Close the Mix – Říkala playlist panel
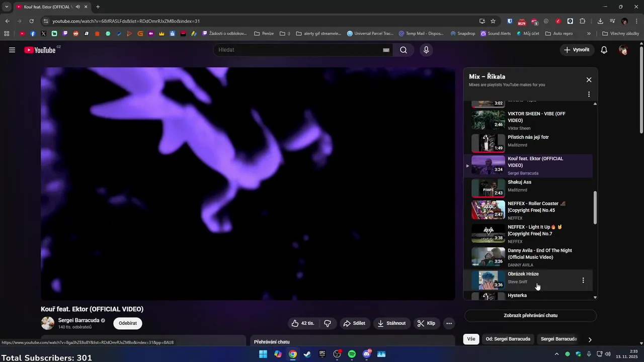644x362 pixels. [x=589, y=79]
